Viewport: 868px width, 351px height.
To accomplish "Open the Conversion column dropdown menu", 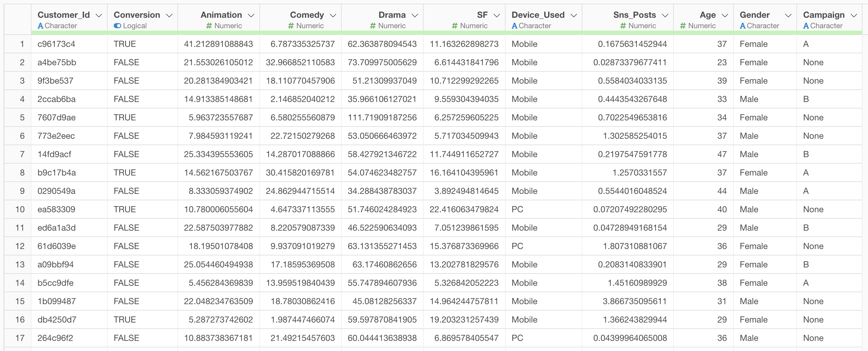I will click(169, 16).
